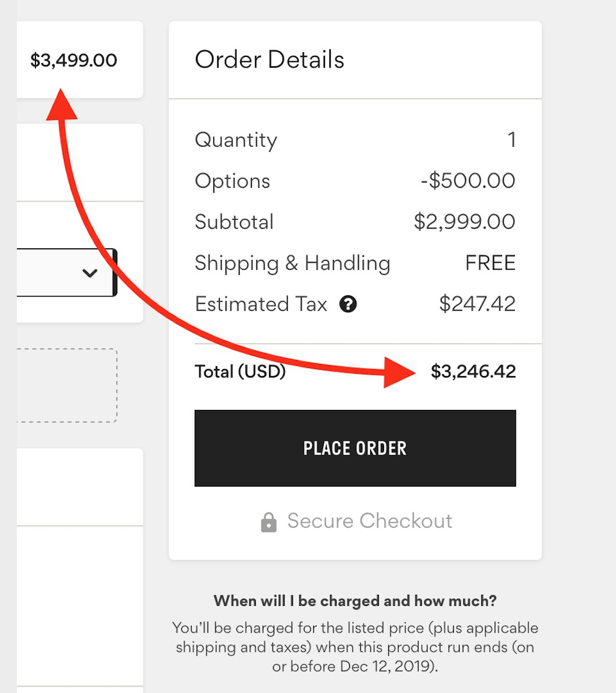Viewport: 616px width, 693px height.
Task: Click the Secure Checkout text
Action: tap(370, 521)
